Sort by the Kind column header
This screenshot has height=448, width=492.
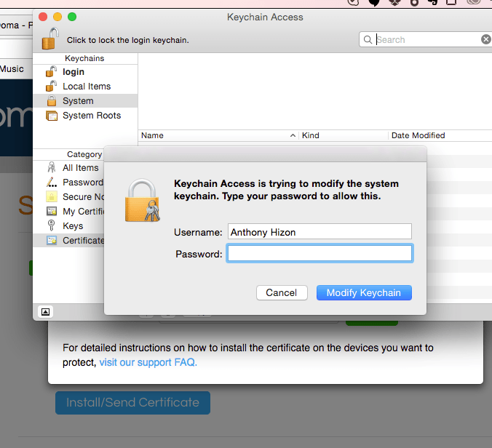[x=344, y=135]
